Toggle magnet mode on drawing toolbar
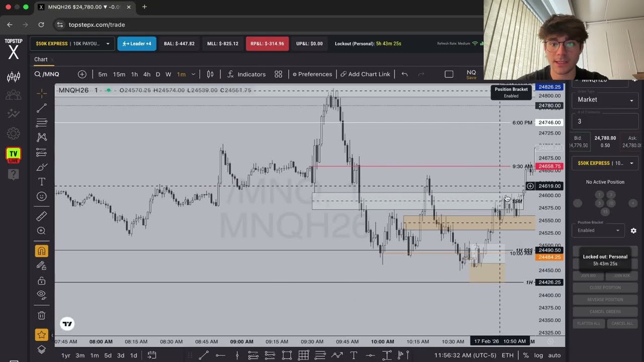644x362 pixels. (x=42, y=251)
